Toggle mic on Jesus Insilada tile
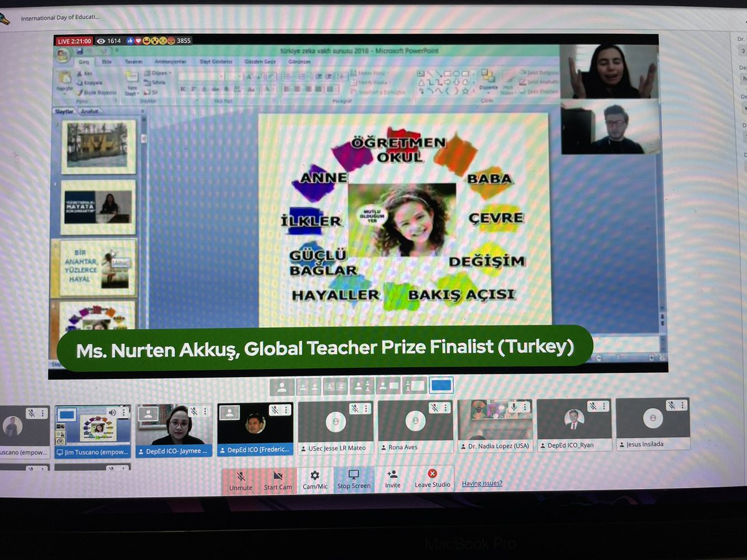 671,406
